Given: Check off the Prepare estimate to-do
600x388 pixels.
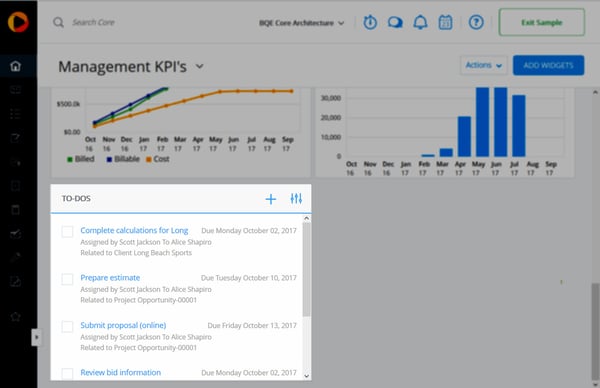Looking at the screenshot, I should [67, 279].
